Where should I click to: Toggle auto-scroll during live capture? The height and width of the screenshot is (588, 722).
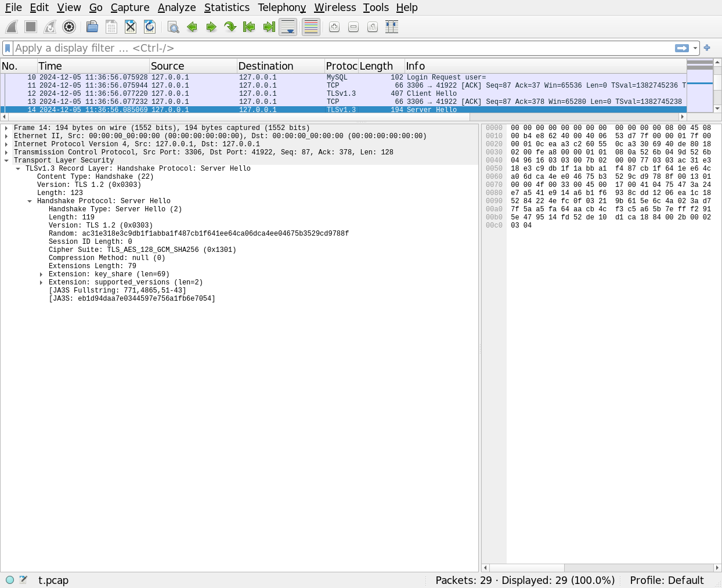tap(288, 27)
